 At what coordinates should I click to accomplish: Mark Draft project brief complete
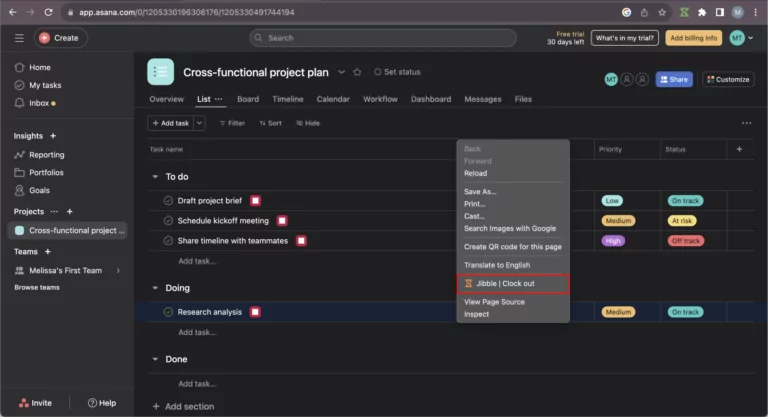(168, 200)
